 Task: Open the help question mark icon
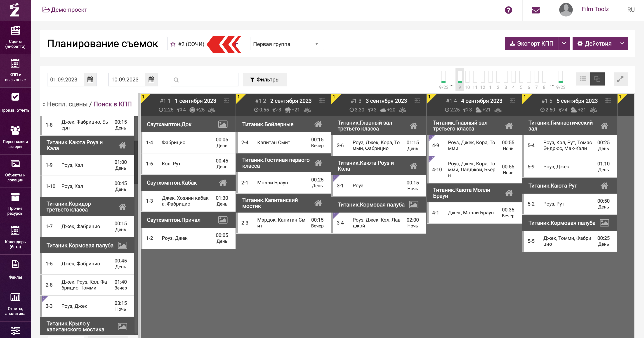point(508,10)
